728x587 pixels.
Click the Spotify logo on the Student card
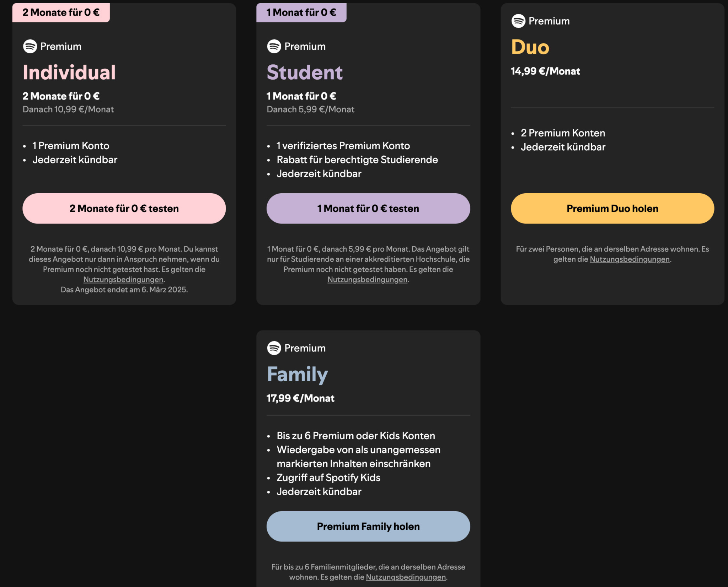pos(274,46)
